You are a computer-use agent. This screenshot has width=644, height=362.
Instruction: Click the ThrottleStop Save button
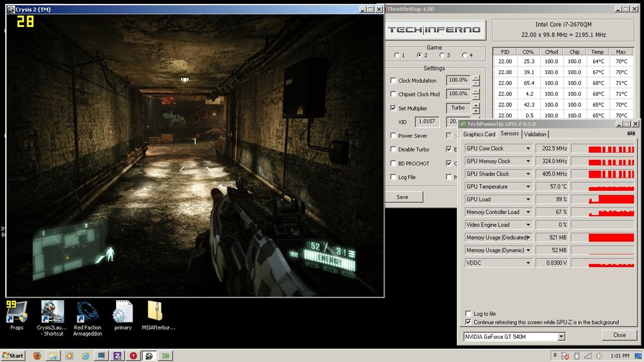point(402,197)
